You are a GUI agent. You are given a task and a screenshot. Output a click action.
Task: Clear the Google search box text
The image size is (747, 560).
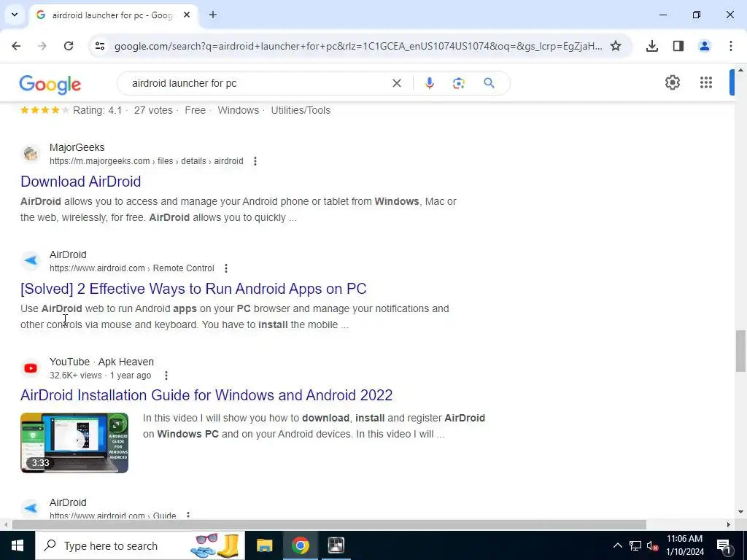[396, 83]
